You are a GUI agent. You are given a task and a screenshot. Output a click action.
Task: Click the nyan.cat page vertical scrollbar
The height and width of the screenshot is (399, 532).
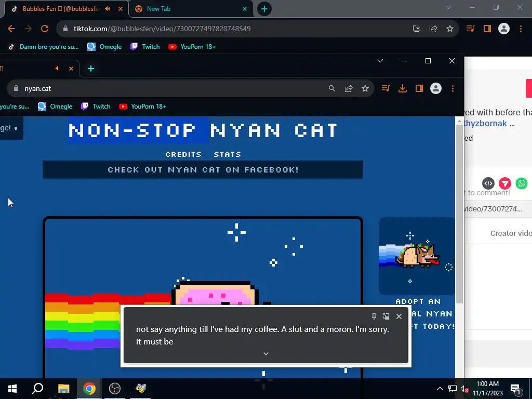click(459, 214)
